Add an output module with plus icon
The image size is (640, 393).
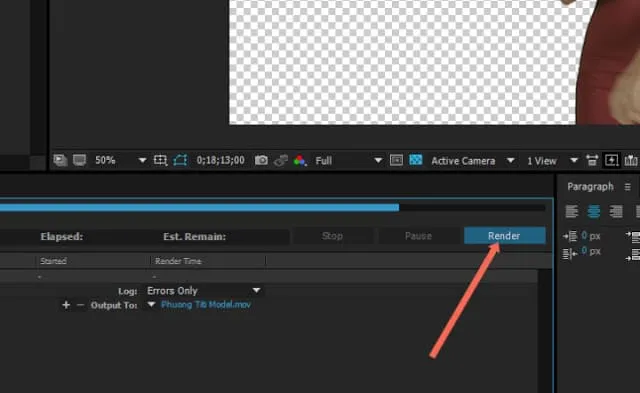point(66,305)
